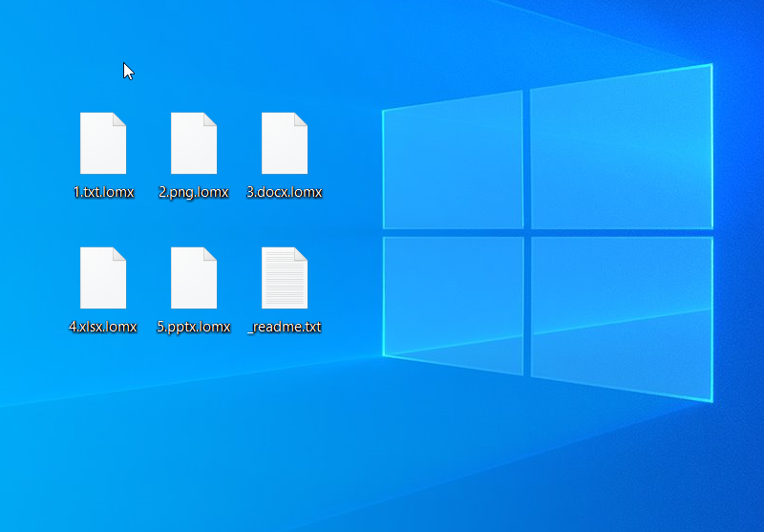Select the 1.txt.lomx file icon
The width and height of the screenshot is (764, 532).
pyautogui.click(x=103, y=143)
